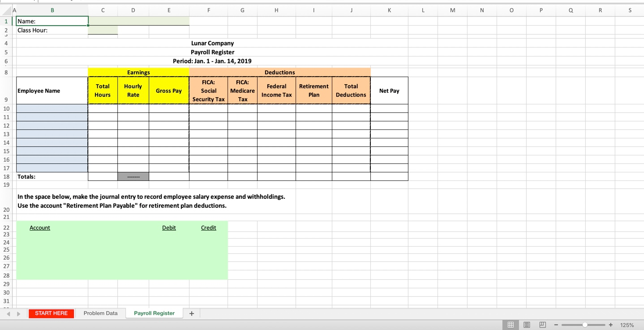Select row 18 by its row number
Image resolution: width=644 pixels, height=330 pixels.
click(x=6, y=176)
